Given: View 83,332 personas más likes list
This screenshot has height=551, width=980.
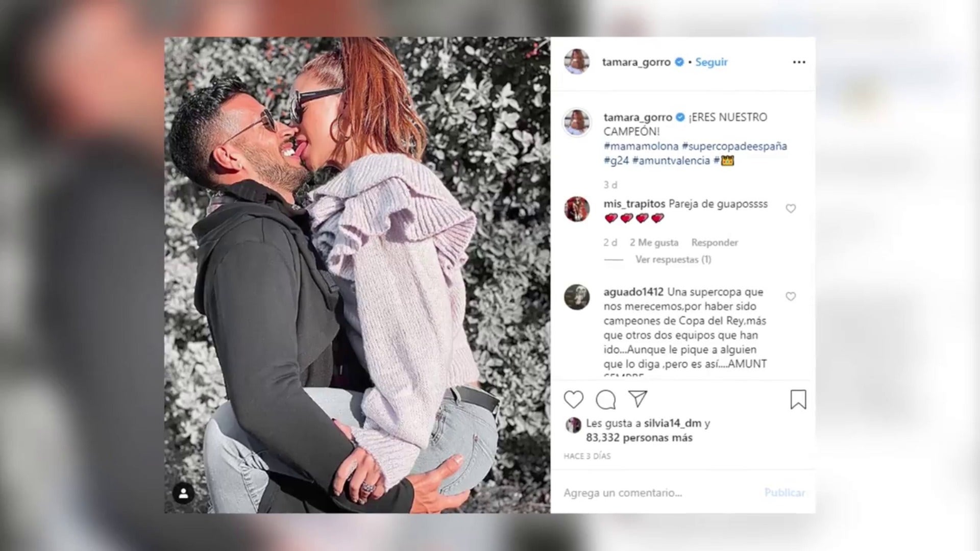Looking at the screenshot, I should 639,438.
